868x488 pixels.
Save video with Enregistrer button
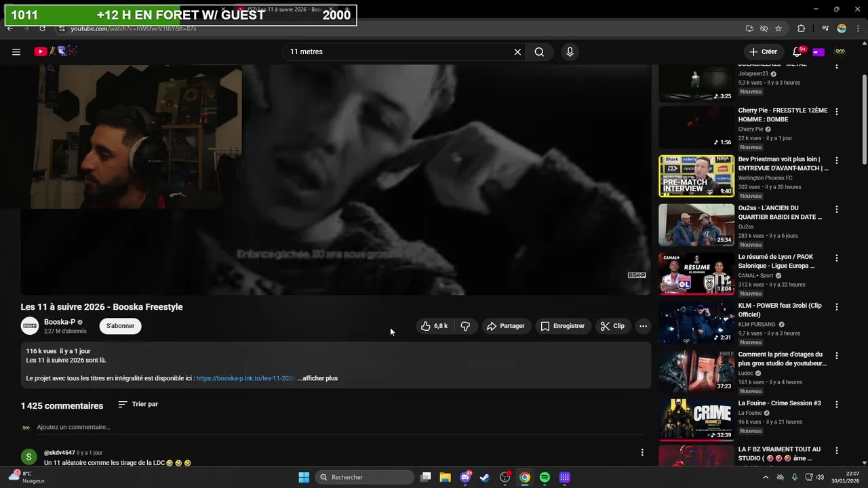pyautogui.click(x=562, y=326)
